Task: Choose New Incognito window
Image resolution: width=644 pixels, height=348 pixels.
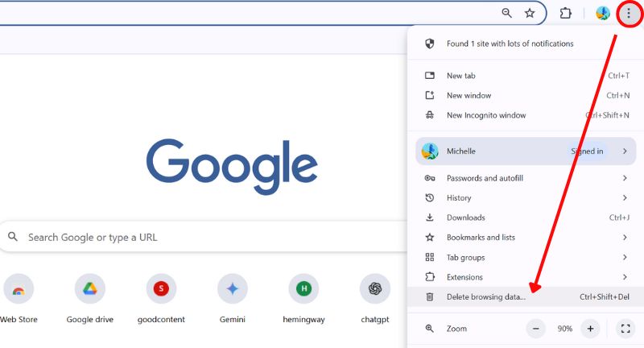Action: click(x=526, y=115)
